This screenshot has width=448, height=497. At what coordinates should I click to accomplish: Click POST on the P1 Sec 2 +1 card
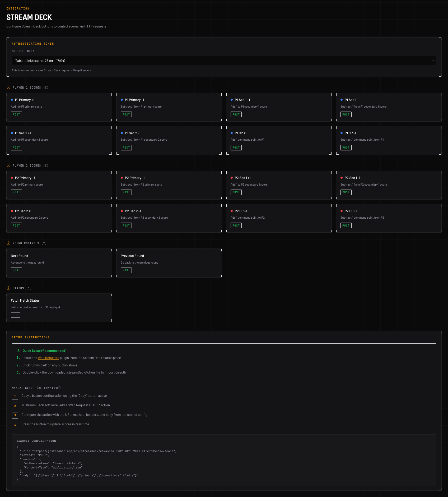(16, 148)
